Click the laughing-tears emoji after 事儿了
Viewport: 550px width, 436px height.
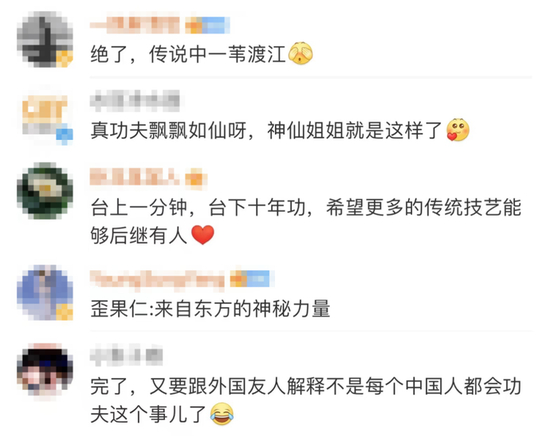(x=222, y=414)
